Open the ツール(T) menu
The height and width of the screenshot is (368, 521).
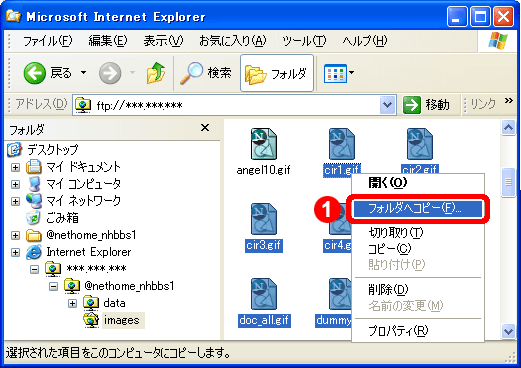(304, 41)
